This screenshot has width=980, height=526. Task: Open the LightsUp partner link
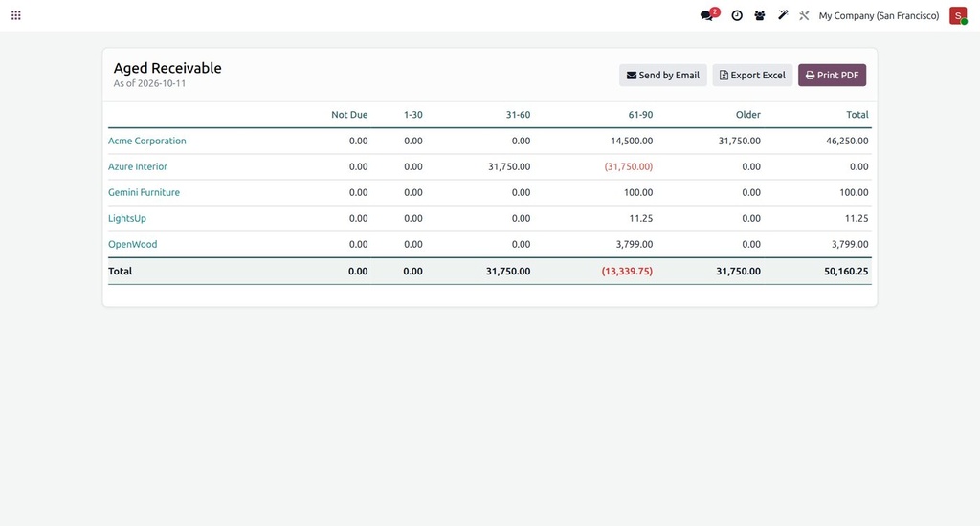[x=127, y=219]
